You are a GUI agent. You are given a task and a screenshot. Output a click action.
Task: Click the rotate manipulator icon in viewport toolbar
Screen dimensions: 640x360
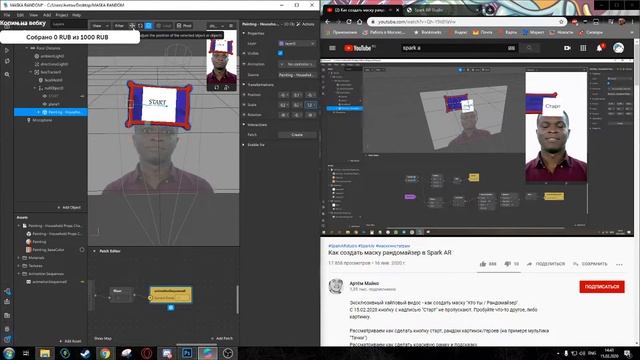tap(140, 26)
